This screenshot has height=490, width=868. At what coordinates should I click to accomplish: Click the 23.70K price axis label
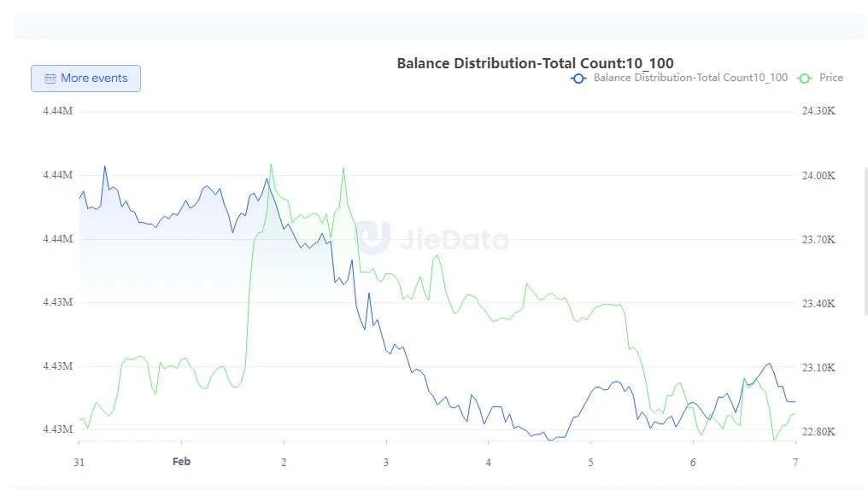[x=818, y=240]
